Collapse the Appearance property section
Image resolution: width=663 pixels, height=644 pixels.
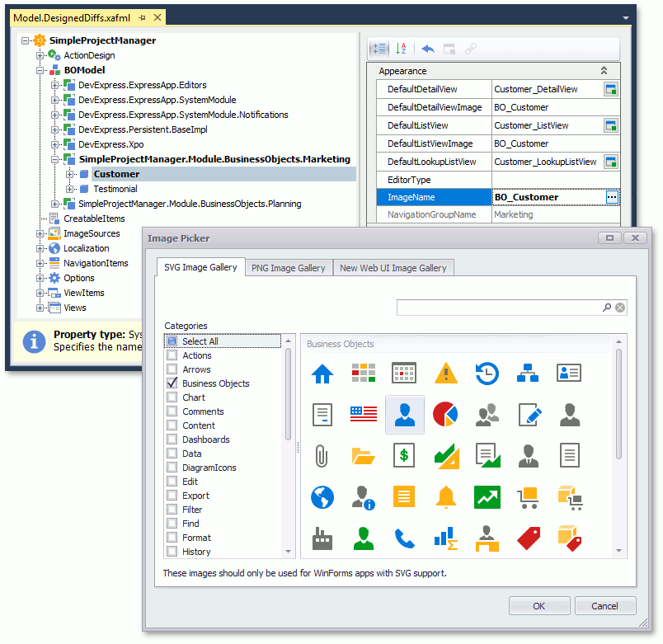[x=604, y=71]
